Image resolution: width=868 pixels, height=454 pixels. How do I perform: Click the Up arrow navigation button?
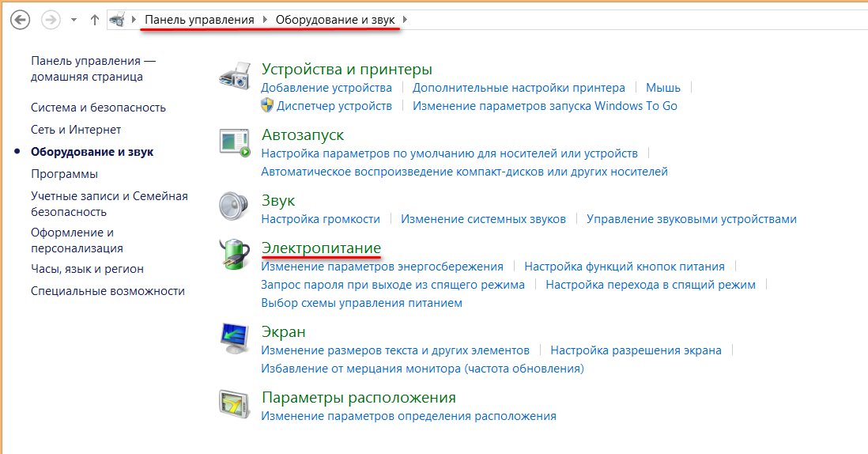pos(95,19)
